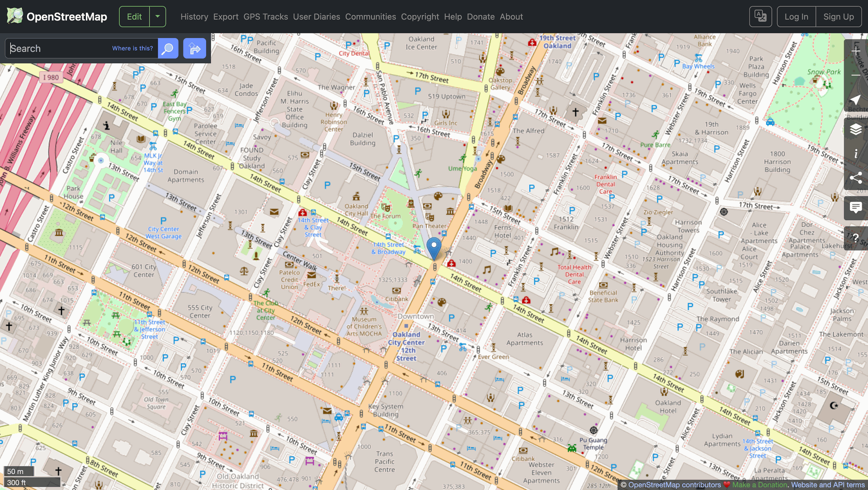Click Museum of Children's Arts MOCHA icon
The width and height of the screenshot is (868, 490).
click(364, 311)
